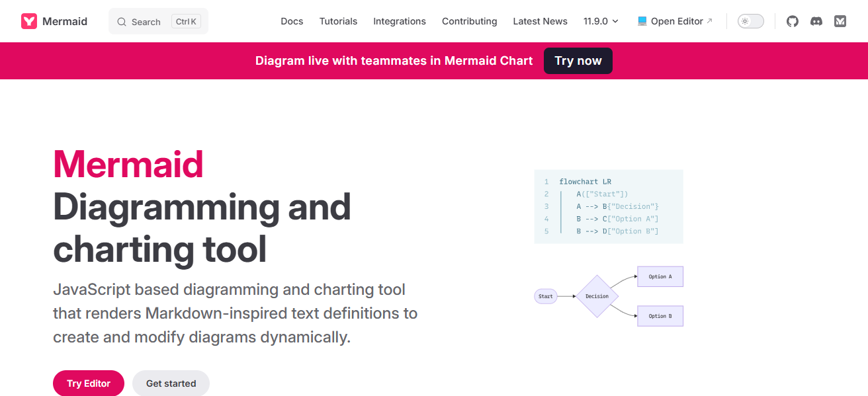Image resolution: width=868 pixels, height=396 pixels.
Task: Focus the Search box
Action: pos(158,21)
